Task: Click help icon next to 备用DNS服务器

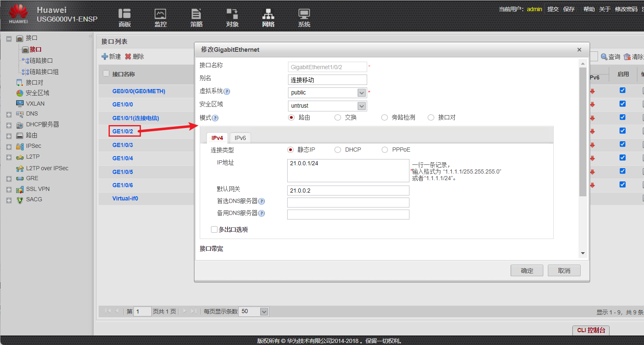Action: point(261,213)
